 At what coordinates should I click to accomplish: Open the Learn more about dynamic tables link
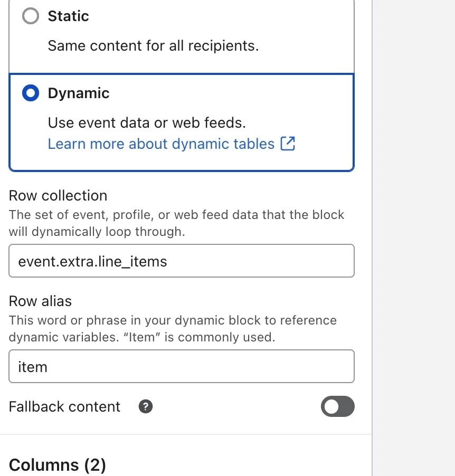[161, 144]
